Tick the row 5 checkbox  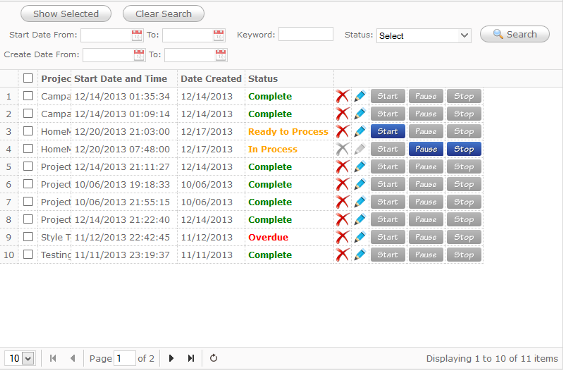tap(28, 166)
